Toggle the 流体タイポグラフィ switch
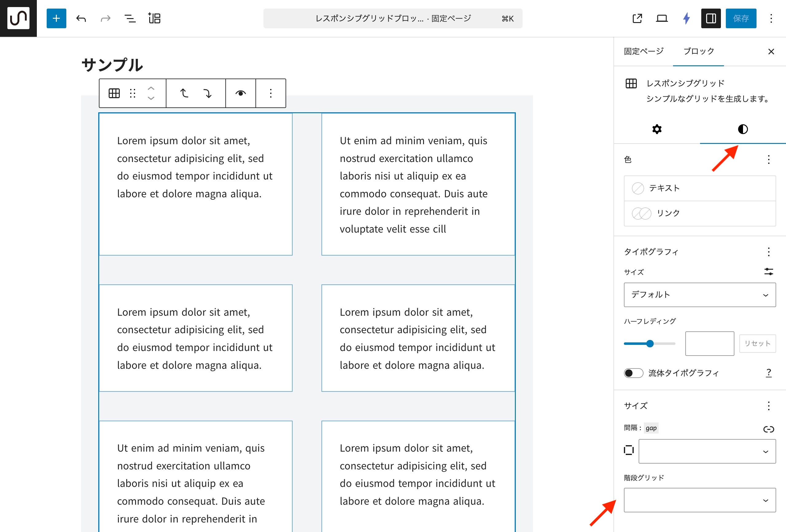Screen dimensions: 786x532 point(633,373)
